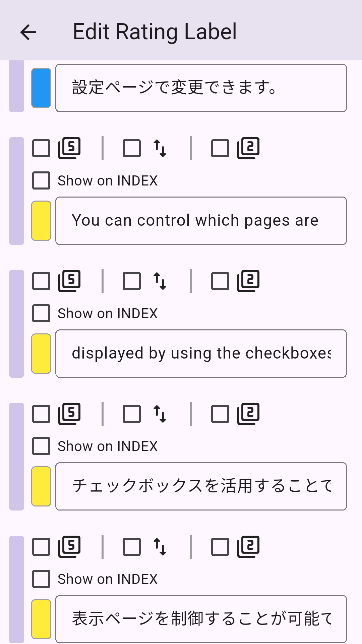Click the 5-page stack icon in the bottom row
The height and width of the screenshot is (644, 362).
point(69,547)
